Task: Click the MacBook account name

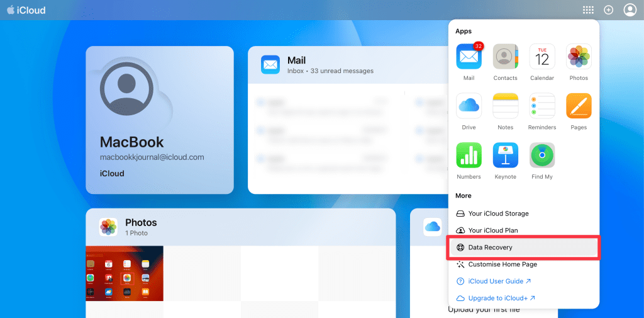Action: click(132, 142)
